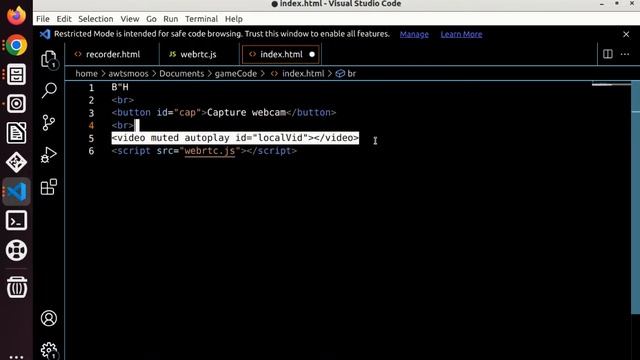
Task: Open the Extensions view
Action: click(x=49, y=187)
